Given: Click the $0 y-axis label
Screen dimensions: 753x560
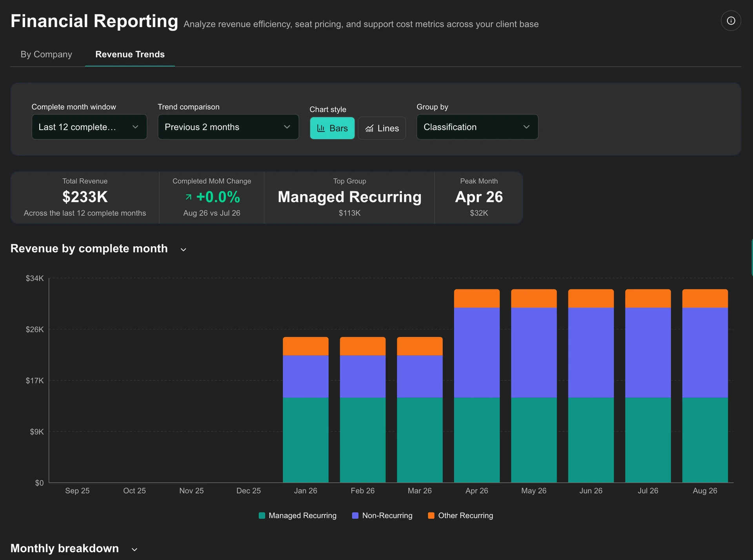Looking at the screenshot, I should 39,483.
